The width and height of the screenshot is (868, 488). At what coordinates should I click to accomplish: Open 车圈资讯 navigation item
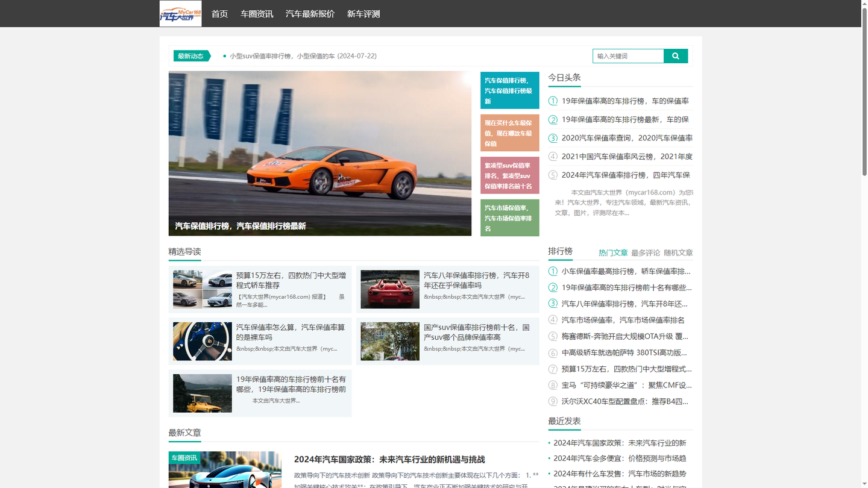tap(257, 14)
